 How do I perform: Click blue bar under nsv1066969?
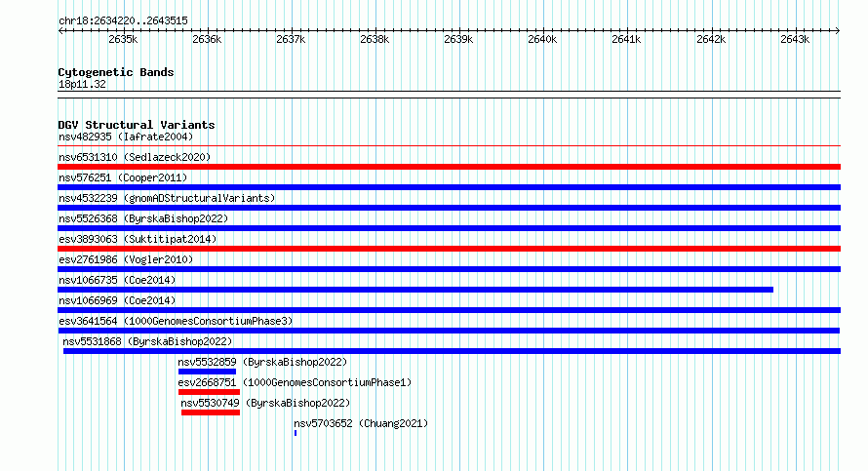[449, 310]
